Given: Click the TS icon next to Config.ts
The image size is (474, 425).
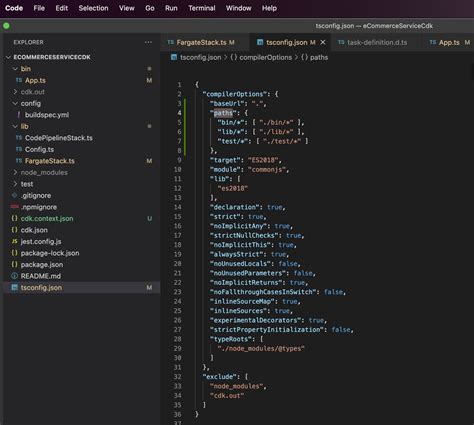Looking at the screenshot, I should (19, 149).
